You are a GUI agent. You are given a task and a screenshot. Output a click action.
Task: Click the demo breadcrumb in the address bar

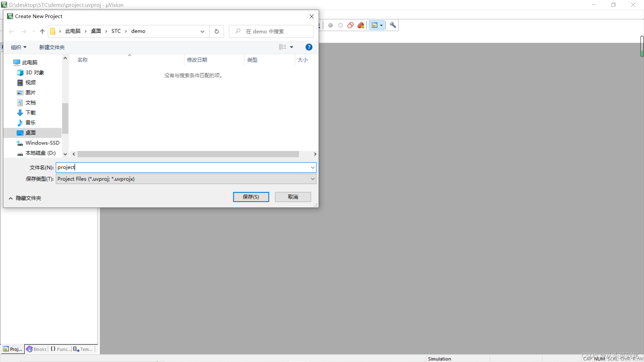[138, 31]
